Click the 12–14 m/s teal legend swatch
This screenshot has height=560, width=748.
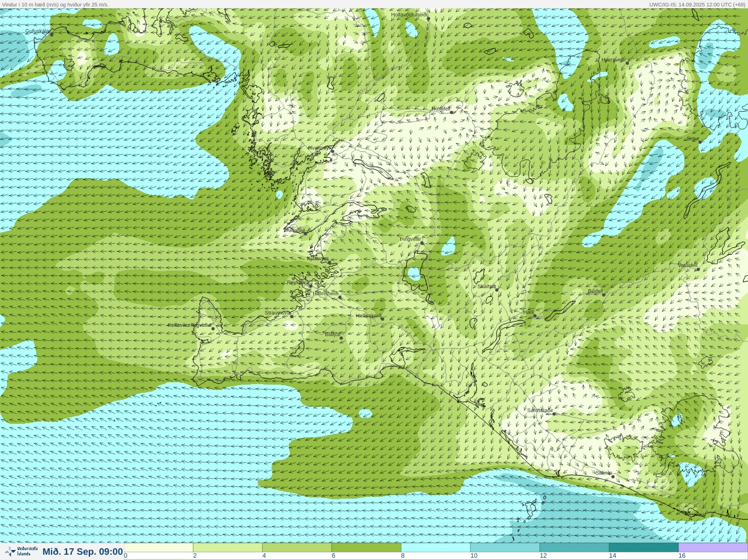click(574, 548)
